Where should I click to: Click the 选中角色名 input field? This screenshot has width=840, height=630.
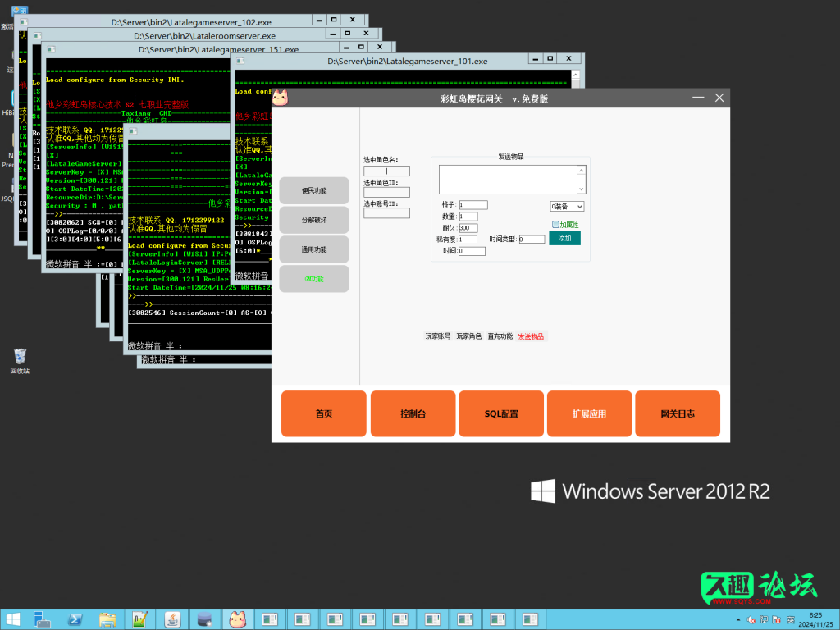pos(386,171)
